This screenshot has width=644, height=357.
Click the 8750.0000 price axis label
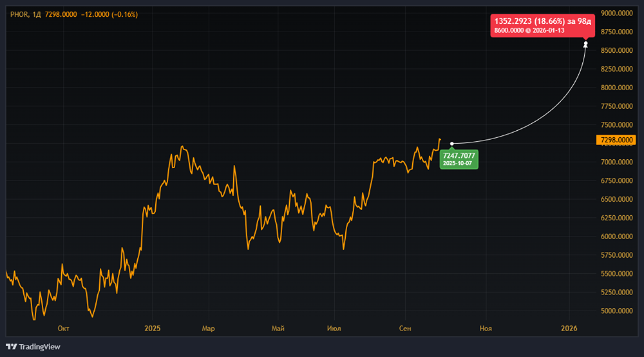616,32
